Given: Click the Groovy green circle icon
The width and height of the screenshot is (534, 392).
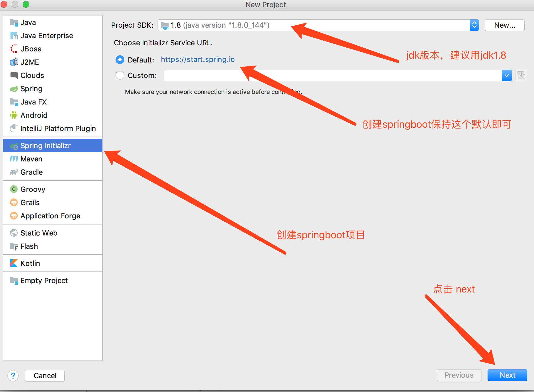Looking at the screenshot, I should coord(14,189).
